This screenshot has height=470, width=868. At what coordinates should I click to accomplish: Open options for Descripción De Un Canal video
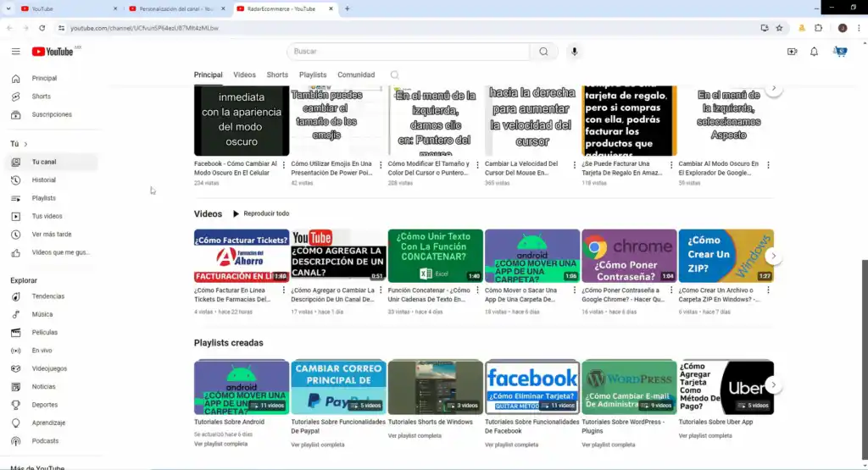[x=381, y=290]
